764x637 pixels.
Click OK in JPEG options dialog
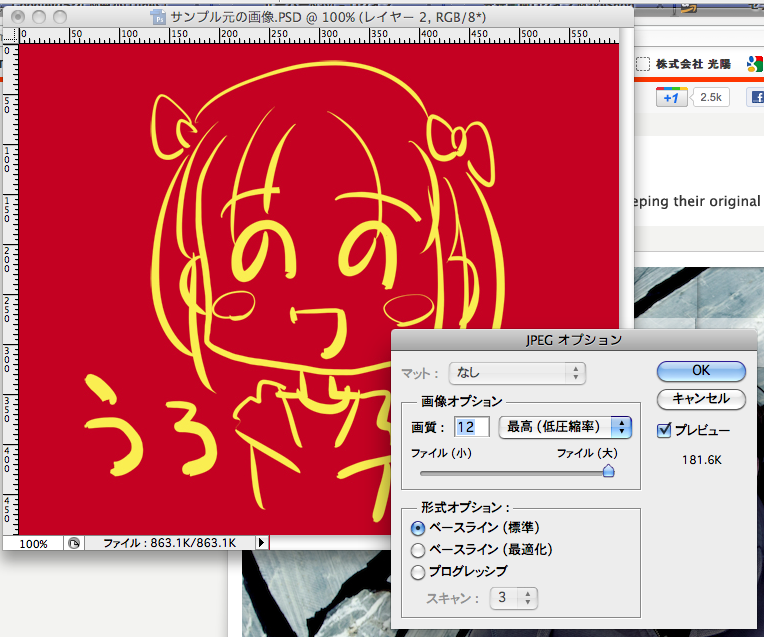[701, 371]
